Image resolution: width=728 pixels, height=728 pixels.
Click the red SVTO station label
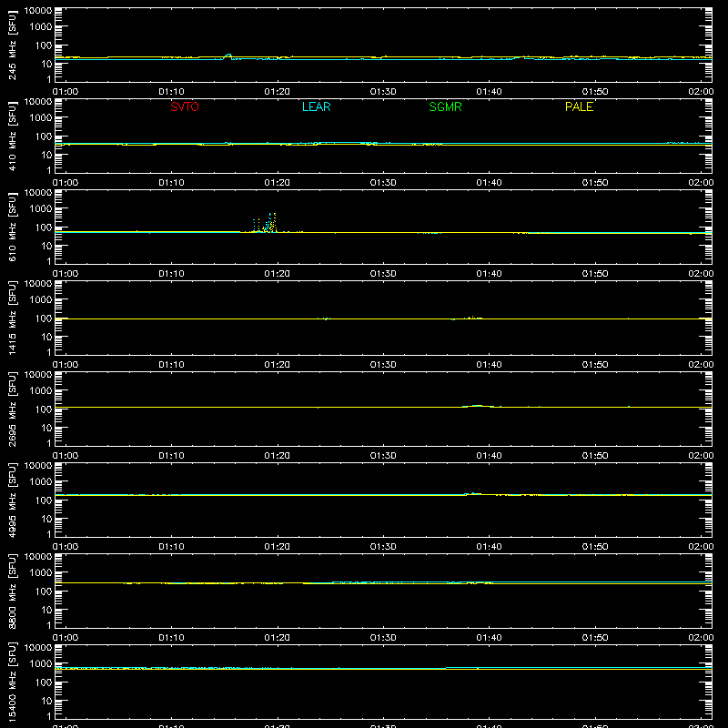[185, 106]
